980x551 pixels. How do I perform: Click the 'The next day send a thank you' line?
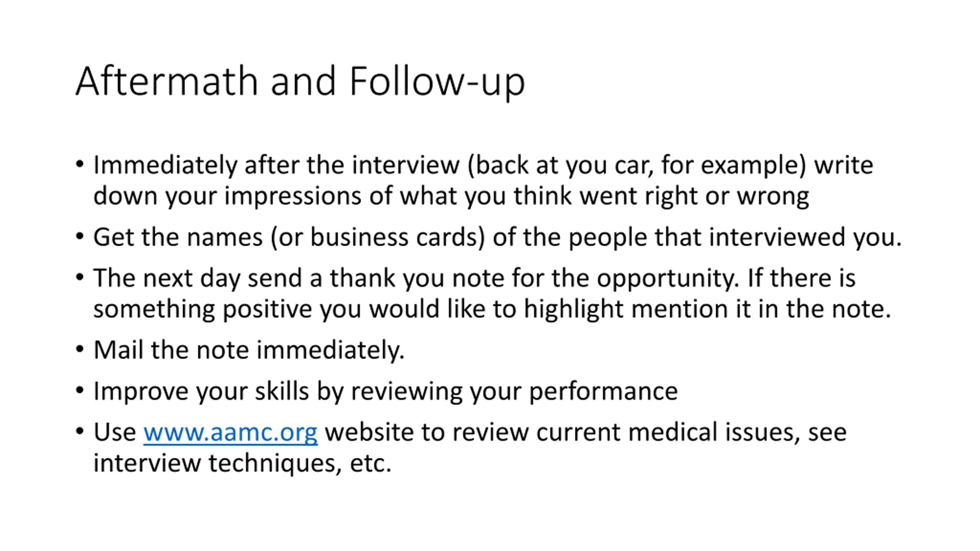(474, 278)
